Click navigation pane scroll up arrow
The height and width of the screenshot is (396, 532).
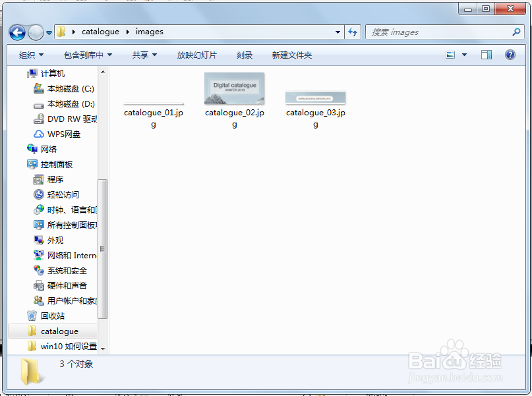click(103, 72)
